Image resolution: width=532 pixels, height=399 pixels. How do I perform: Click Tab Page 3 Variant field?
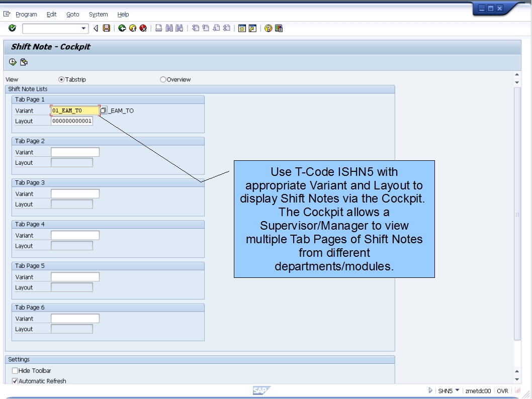(75, 193)
